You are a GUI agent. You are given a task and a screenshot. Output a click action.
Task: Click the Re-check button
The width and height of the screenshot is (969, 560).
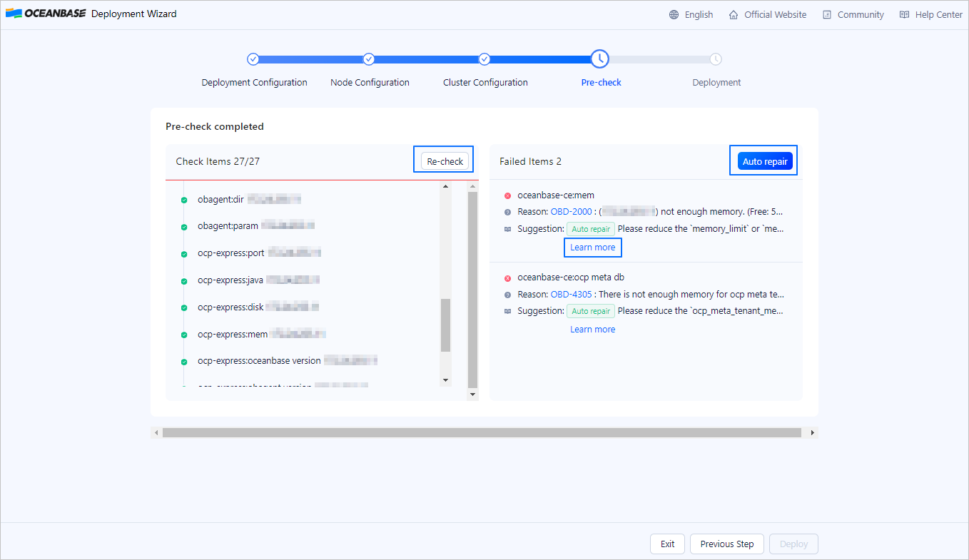click(445, 161)
